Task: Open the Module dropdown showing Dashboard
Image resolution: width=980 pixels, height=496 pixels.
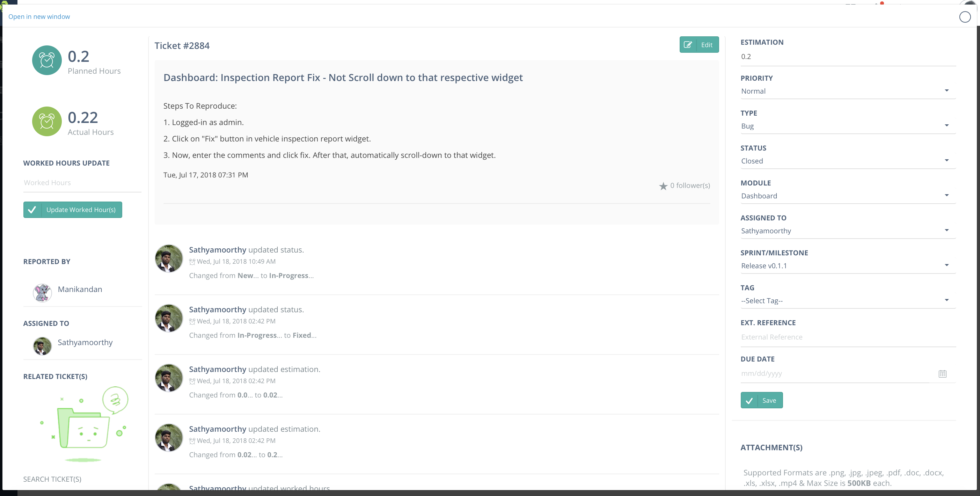Action: 848,196
